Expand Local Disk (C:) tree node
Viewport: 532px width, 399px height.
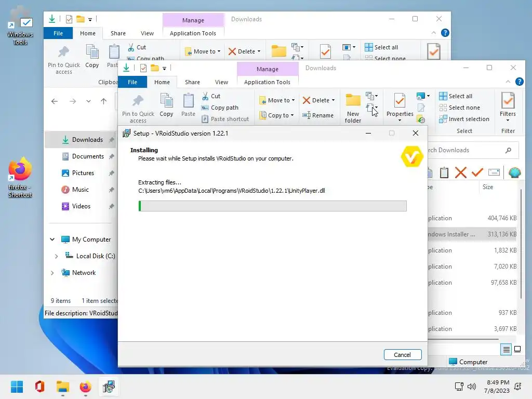tap(56, 256)
